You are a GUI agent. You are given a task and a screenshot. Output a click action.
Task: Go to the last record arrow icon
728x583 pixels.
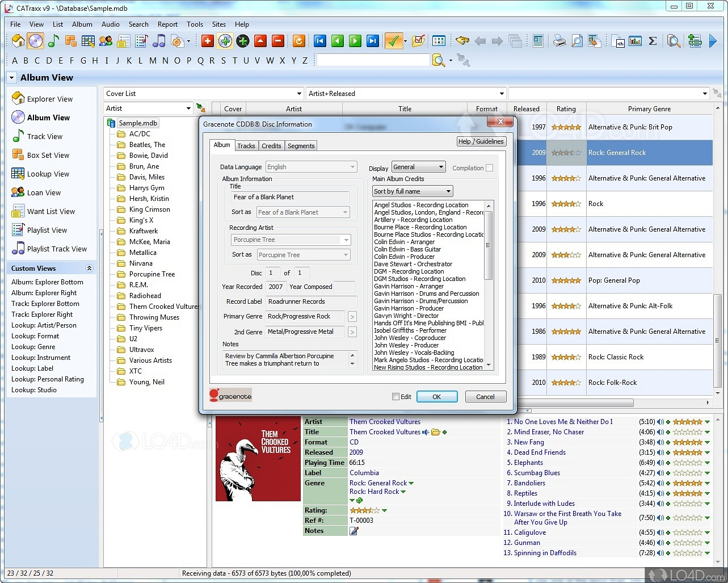coord(372,41)
